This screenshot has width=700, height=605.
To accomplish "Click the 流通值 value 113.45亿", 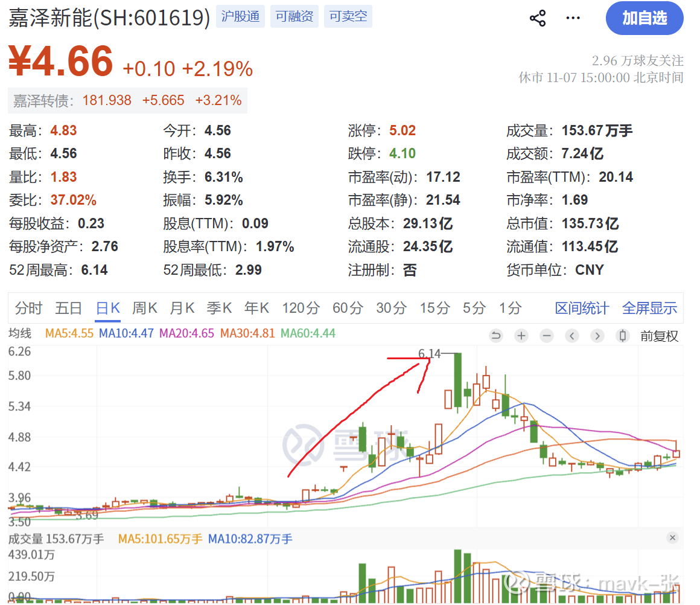I will (x=590, y=246).
